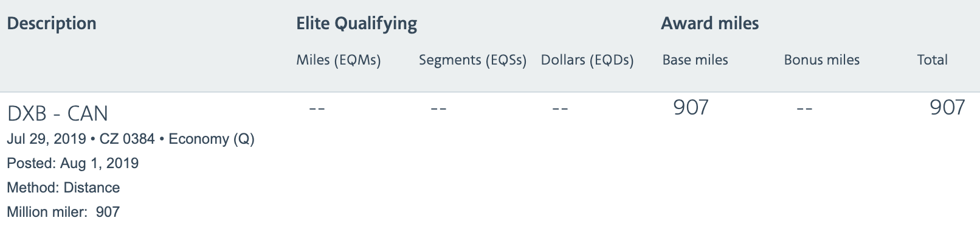Click the Jul 29, 2019 CZ 0384 flight details
Image resolution: width=980 pixels, height=240 pixels.
point(131,139)
